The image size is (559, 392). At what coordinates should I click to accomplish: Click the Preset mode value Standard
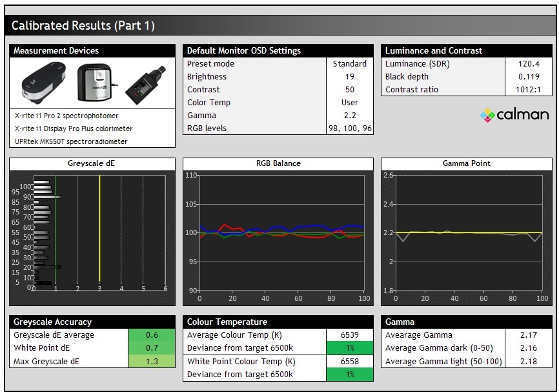349,64
